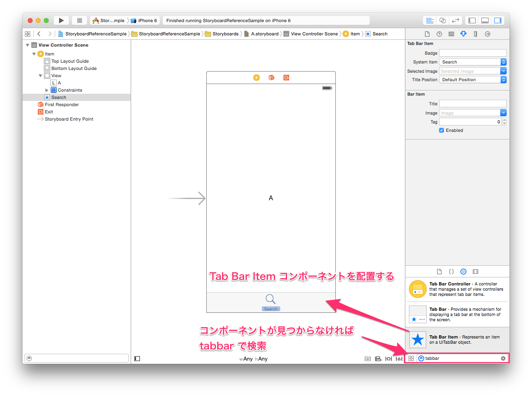The image size is (532, 396).
Task: Open the Identity inspector
Action: point(451,34)
